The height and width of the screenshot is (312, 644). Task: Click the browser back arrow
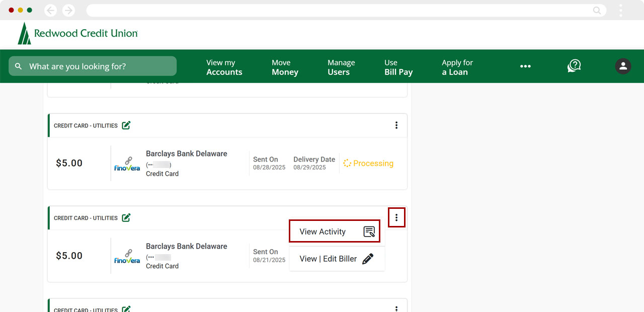50,10
